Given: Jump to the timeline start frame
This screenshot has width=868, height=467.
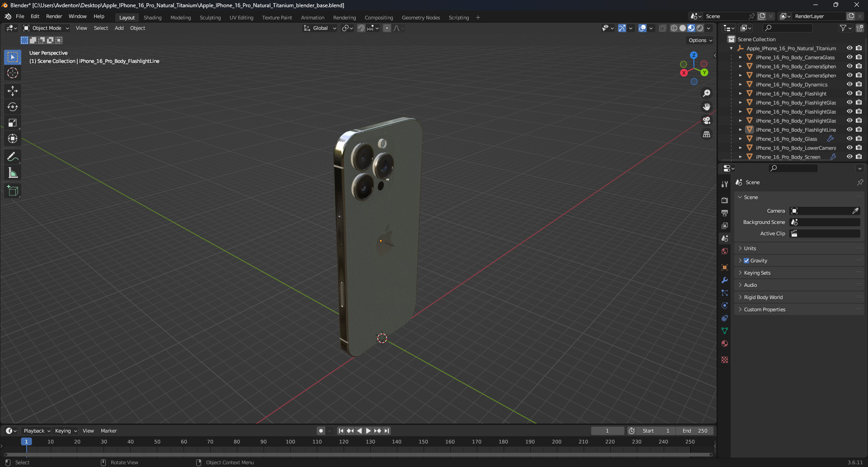Looking at the screenshot, I should click(341, 431).
